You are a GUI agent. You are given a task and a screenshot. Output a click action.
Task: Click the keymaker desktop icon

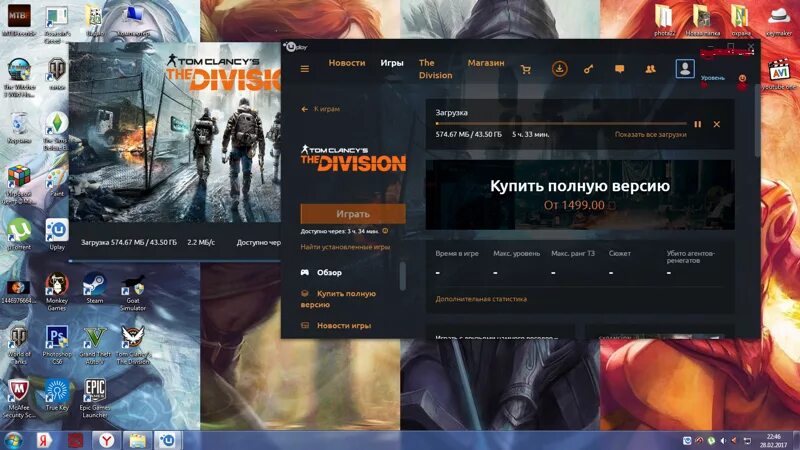tap(779, 20)
